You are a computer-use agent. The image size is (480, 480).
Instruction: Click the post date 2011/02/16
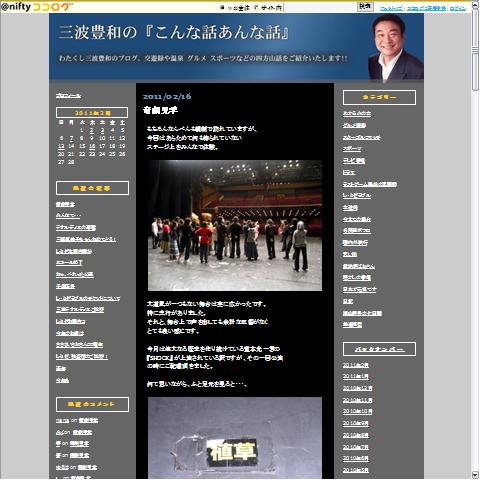click(x=167, y=97)
